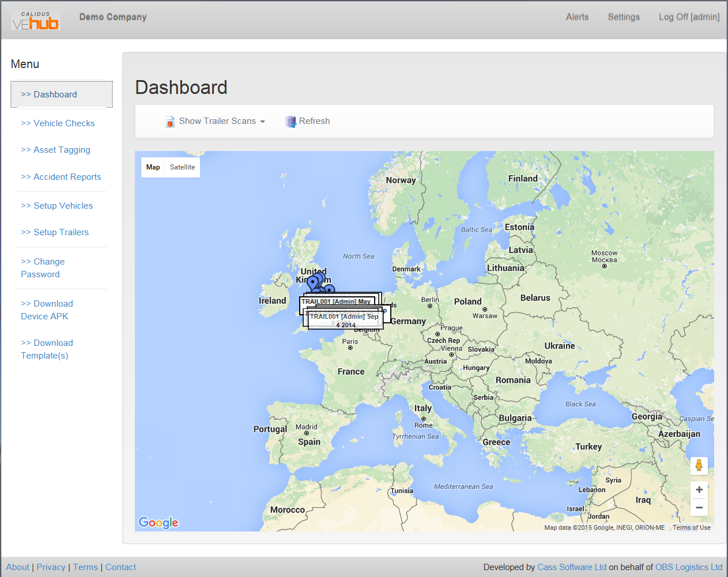The width and height of the screenshot is (728, 577).
Task: Switch map to Satellite view
Action: point(182,167)
